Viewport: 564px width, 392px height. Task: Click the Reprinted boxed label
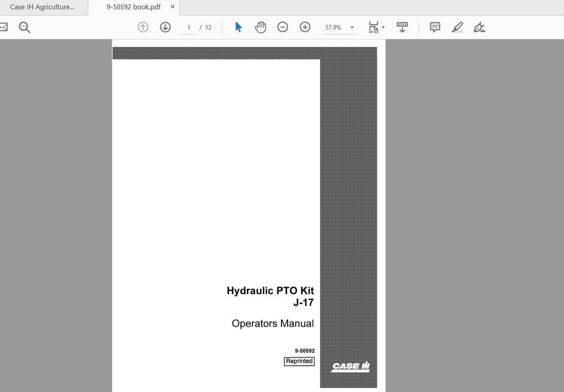coord(299,361)
